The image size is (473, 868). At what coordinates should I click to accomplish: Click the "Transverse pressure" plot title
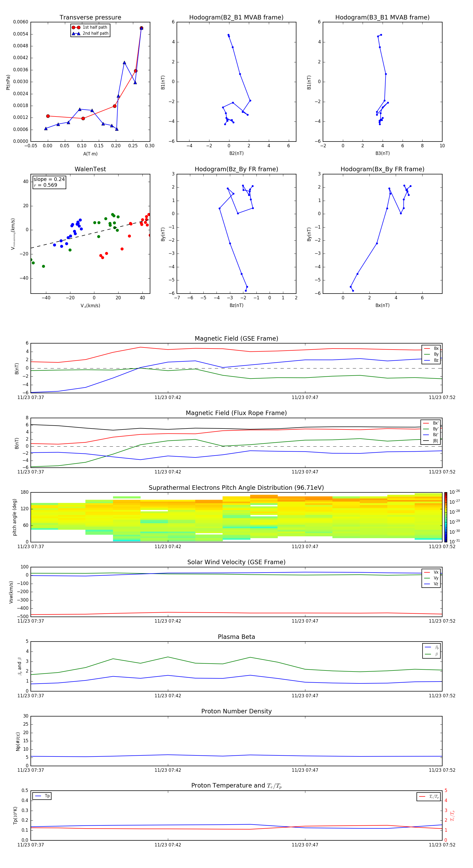(90, 18)
